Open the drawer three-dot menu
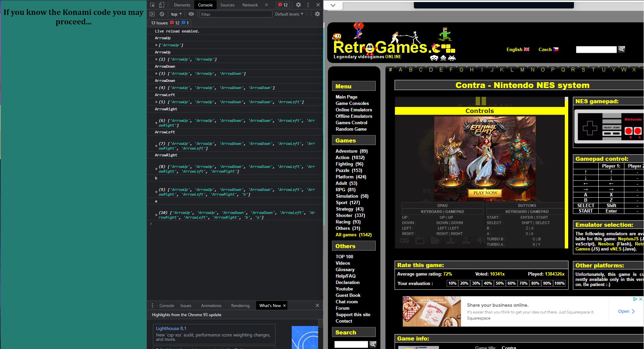Screen dimensions: 644x349 pyautogui.click(x=152, y=305)
